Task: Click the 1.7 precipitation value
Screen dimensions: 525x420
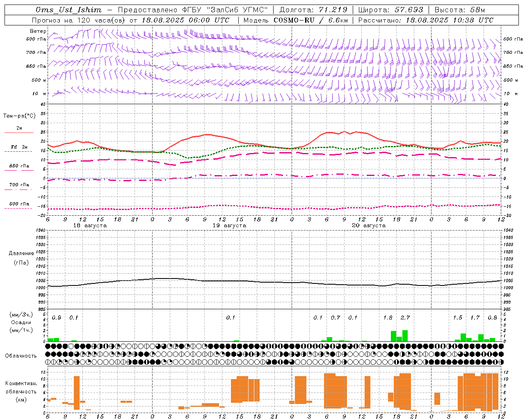Action: point(475,318)
